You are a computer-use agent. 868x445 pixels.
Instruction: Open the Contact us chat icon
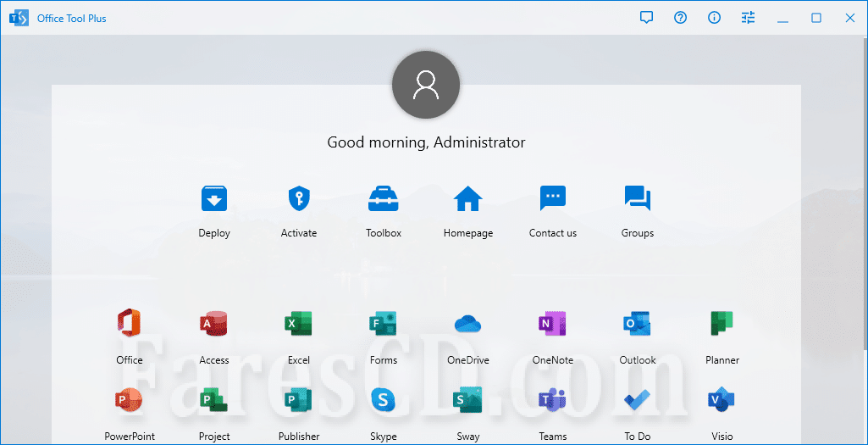[x=553, y=199]
